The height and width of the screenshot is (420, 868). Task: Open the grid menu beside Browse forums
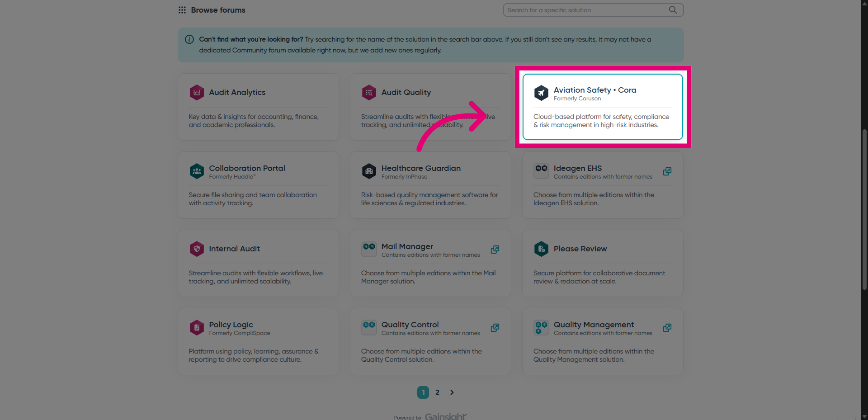coord(181,9)
